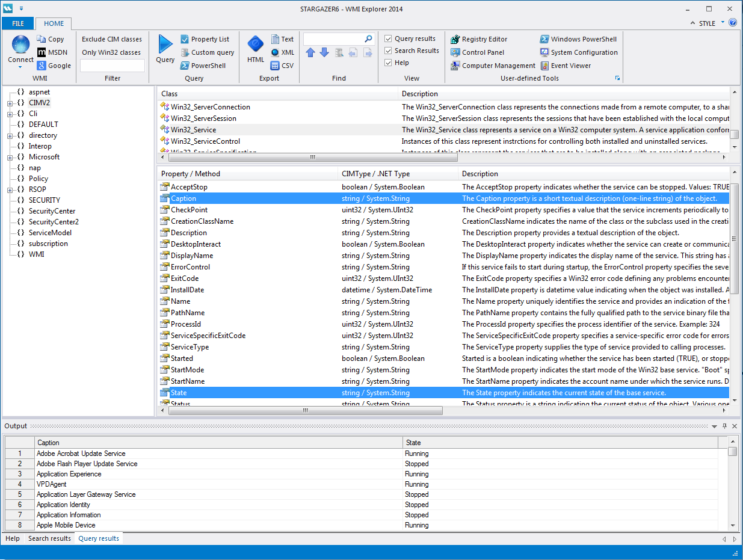This screenshot has height=560, width=743.
Task: Expand the CIMV2 namespace node
Action: 10,103
